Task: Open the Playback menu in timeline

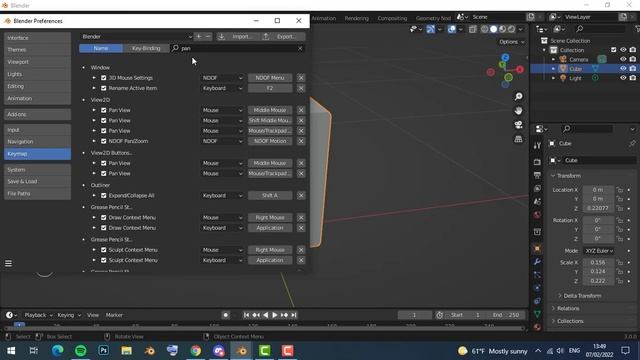Action: [38, 315]
